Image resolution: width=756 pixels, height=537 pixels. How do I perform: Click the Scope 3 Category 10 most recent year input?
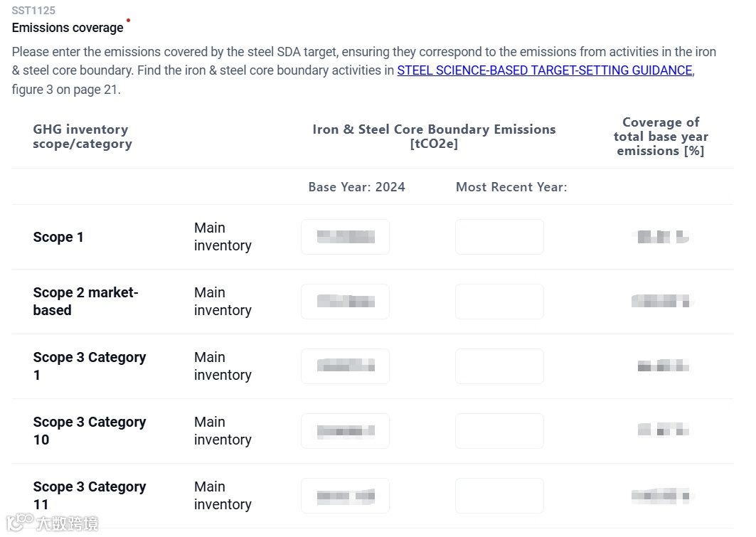[x=499, y=431]
